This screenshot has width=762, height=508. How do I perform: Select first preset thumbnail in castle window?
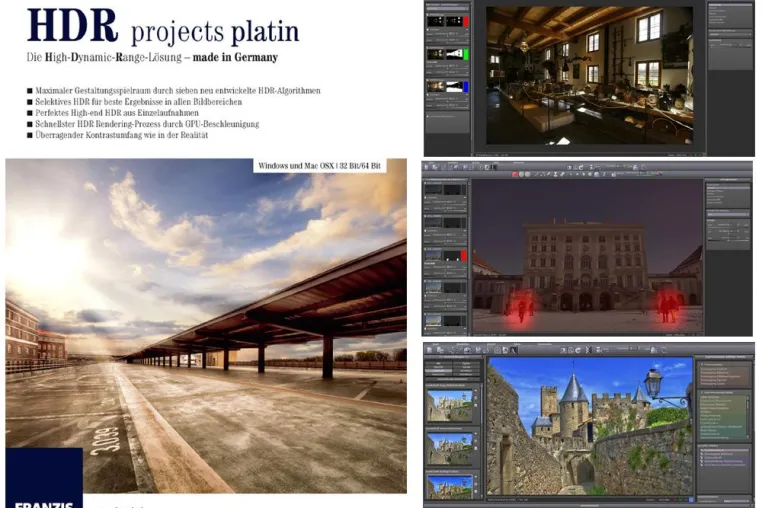tap(450, 406)
